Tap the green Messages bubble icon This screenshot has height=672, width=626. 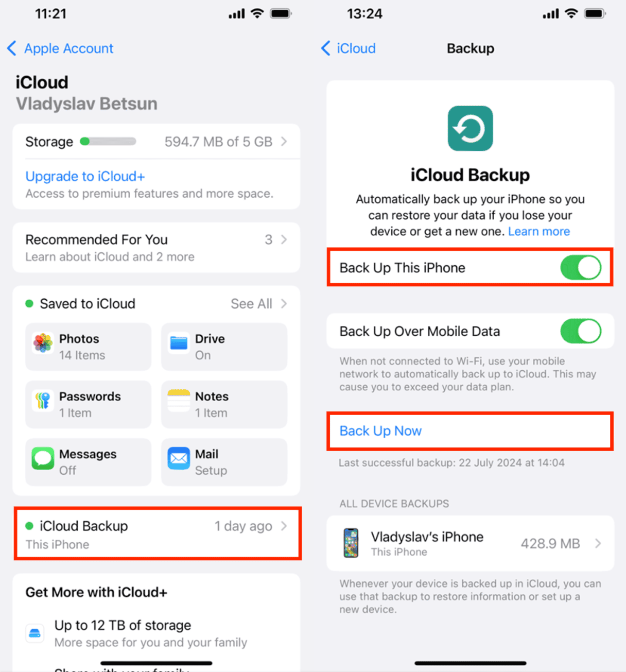[x=43, y=458]
